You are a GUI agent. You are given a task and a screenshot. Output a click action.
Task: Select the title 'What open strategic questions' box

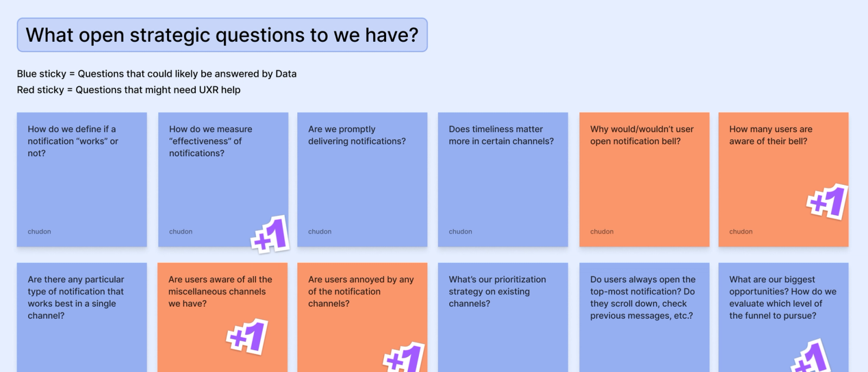pyautogui.click(x=222, y=35)
